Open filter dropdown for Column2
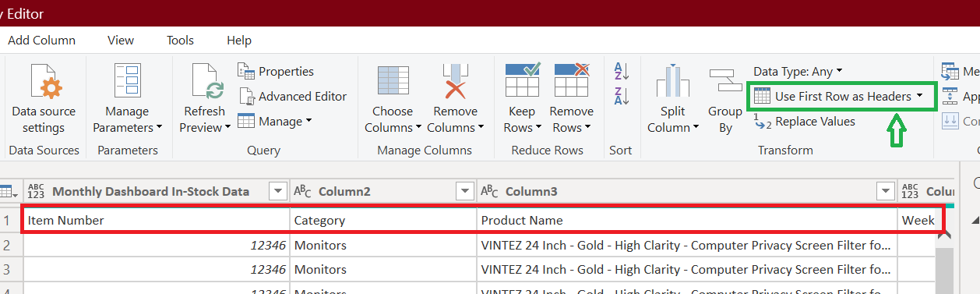 click(x=464, y=192)
